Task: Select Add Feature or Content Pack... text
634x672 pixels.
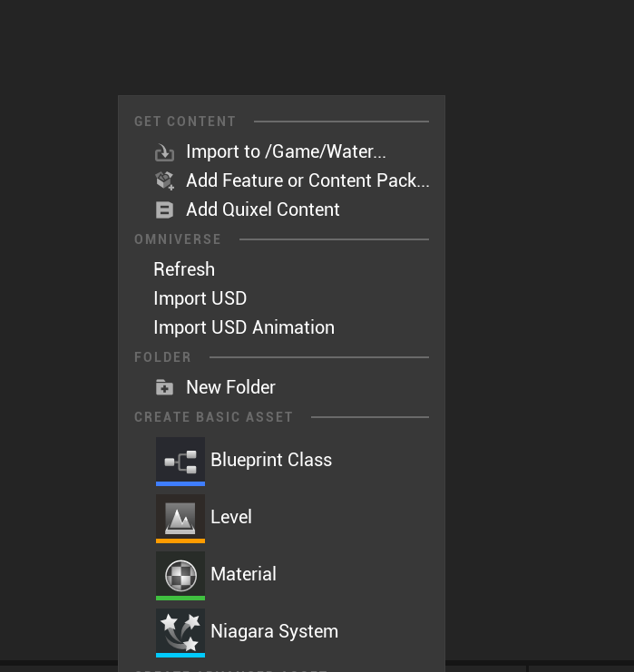Action: pos(307,180)
